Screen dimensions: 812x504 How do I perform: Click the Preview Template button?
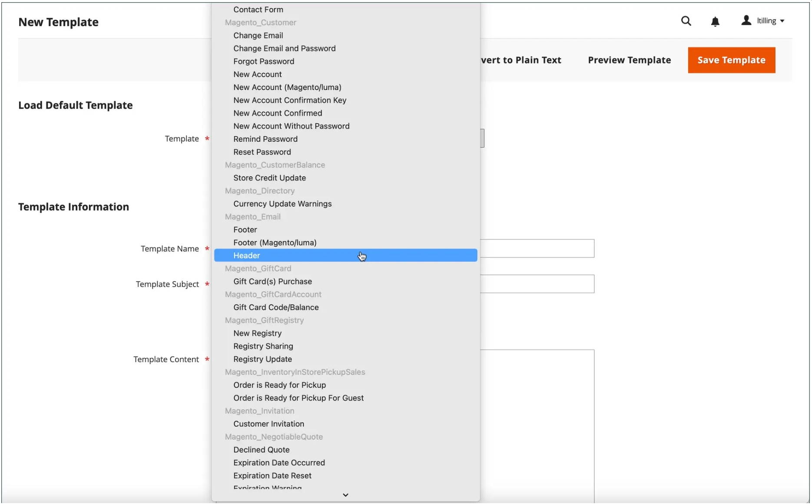(x=629, y=60)
